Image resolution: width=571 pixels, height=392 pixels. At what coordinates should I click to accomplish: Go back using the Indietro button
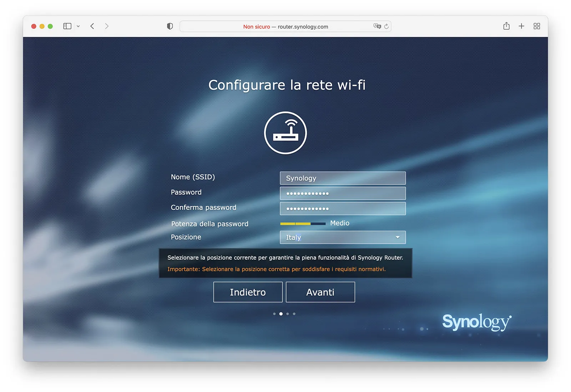coord(248,292)
